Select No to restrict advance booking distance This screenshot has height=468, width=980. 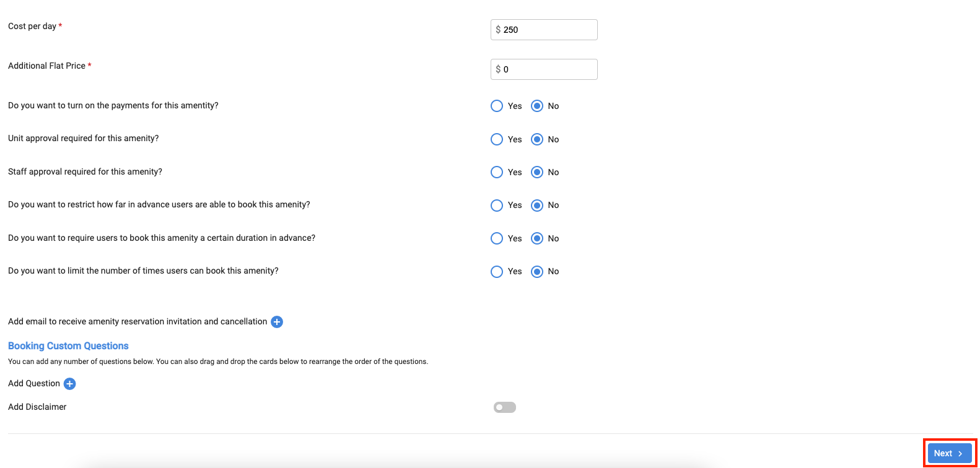pos(537,205)
